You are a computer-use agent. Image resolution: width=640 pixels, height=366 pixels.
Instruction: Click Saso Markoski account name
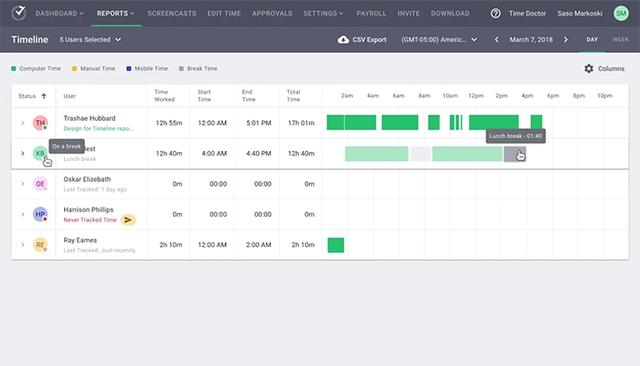coord(580,13)
